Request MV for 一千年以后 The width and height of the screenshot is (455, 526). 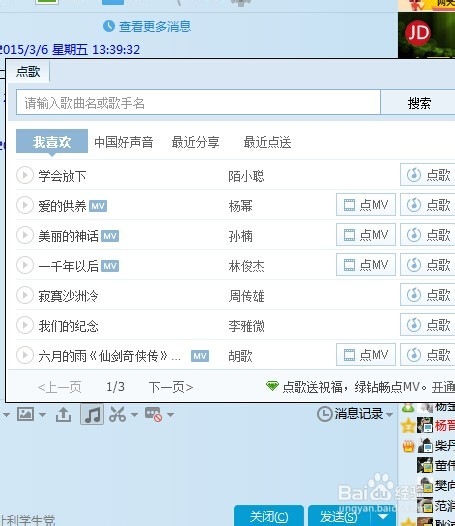pos(366,265)
